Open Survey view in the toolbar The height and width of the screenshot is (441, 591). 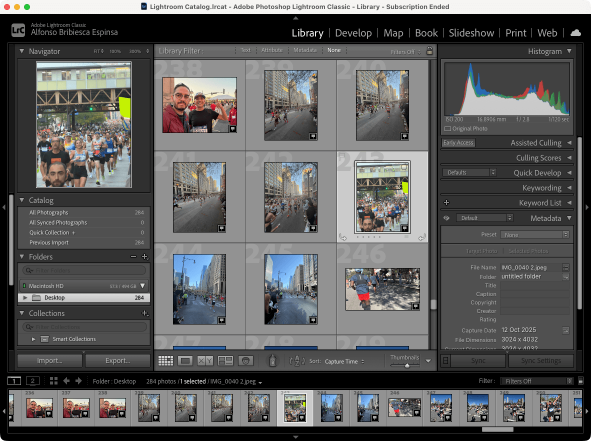tap(225, 361)
